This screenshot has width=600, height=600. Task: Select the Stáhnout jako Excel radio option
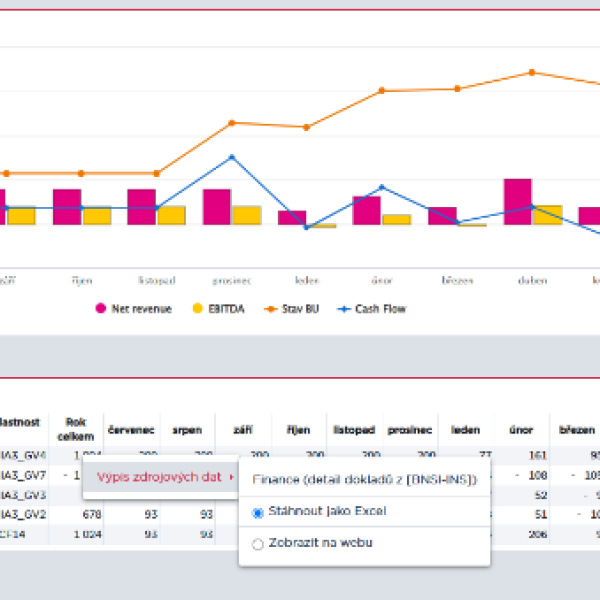click(x=259, y=512)
